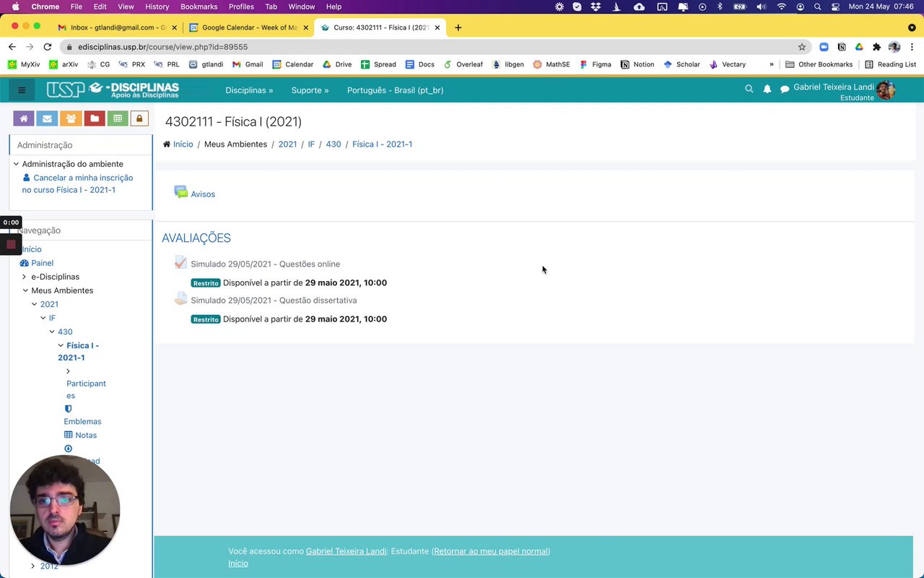The image size is (924, 578).
Task: Click the purple home icon button
Action: click(24, 118)
